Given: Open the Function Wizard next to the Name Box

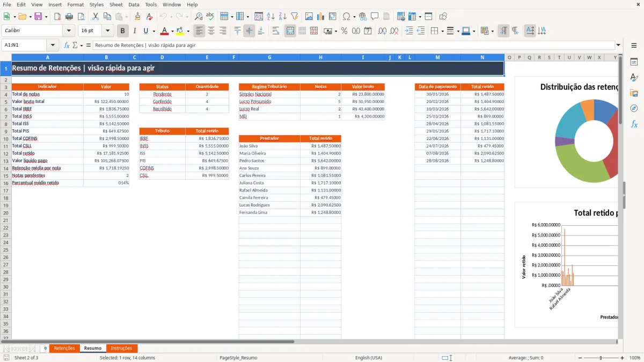Looking at the screenshot, I should click(x=67, y=45).
